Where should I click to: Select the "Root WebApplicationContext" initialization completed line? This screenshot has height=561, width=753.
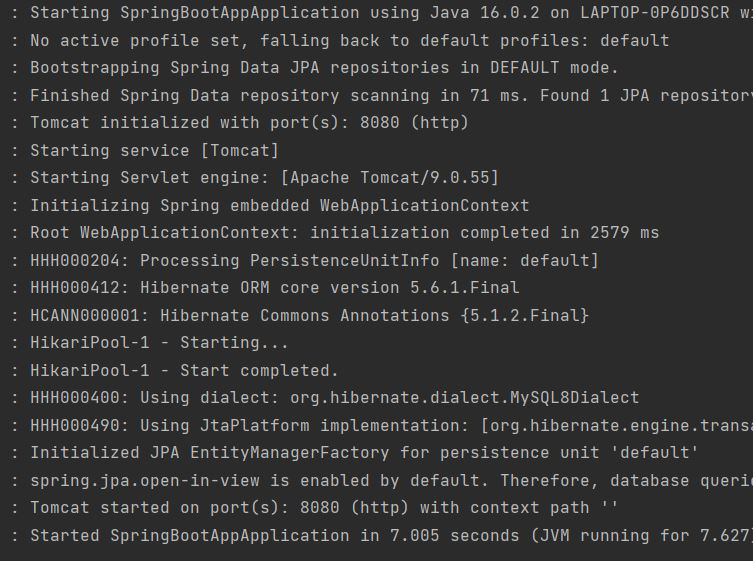coord(344,233)
